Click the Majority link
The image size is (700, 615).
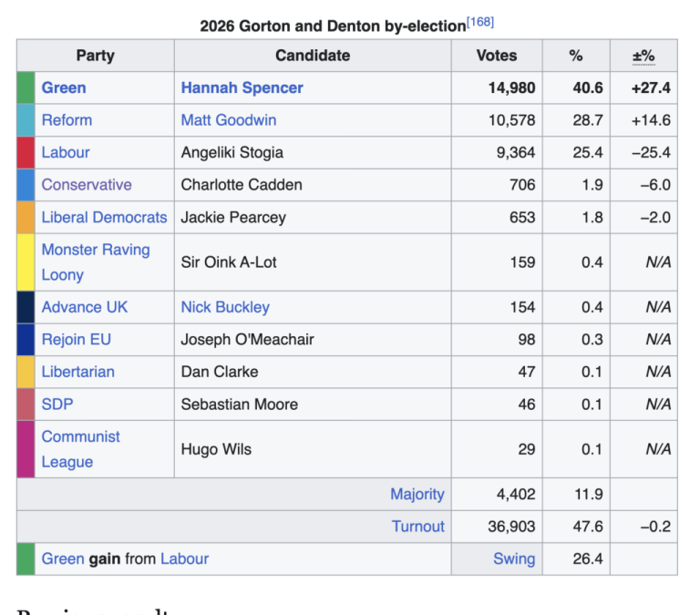pos(417,494)
